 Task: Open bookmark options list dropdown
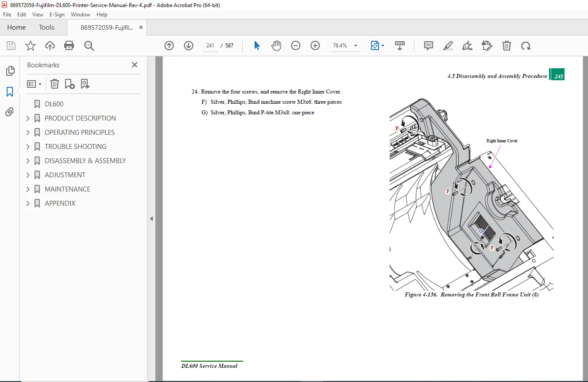tap(34, 84)
